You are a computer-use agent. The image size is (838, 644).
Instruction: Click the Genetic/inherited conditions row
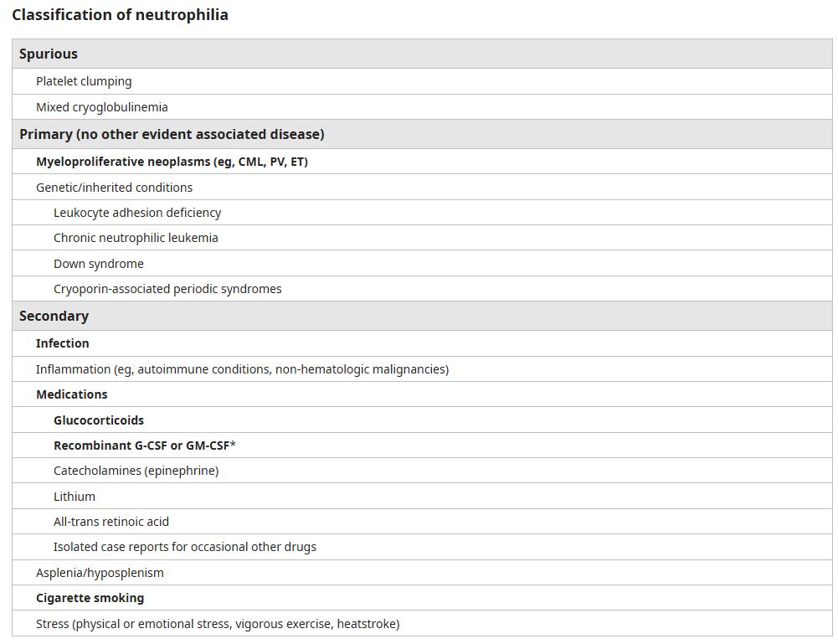coord(114,188)
